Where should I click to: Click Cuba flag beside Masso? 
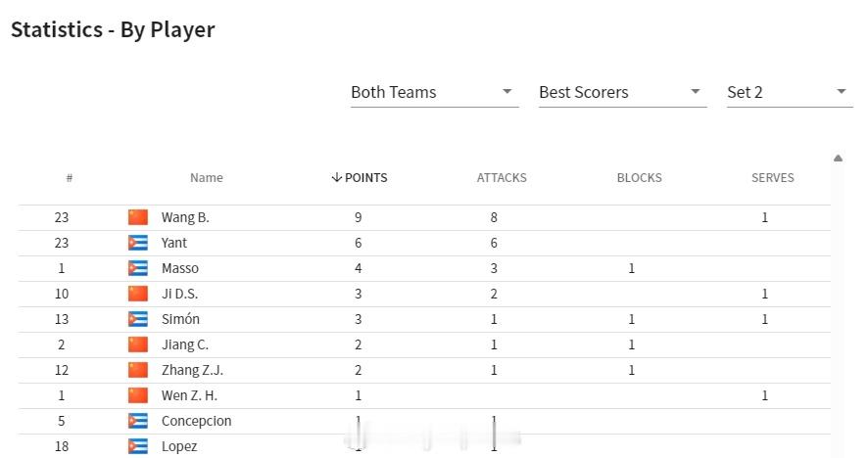(138, 268)
